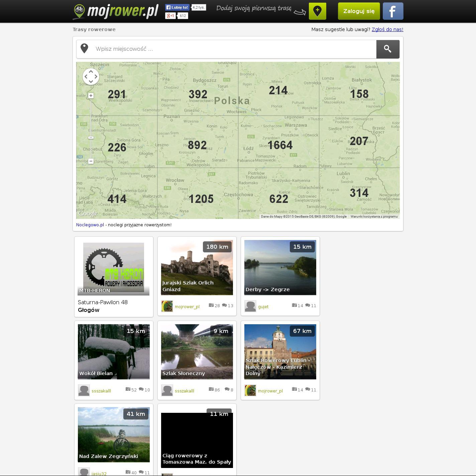The image size is (476, 476).
Task: Open the Derby -> Zegrze route thumbnail
Action: [280, 267]
